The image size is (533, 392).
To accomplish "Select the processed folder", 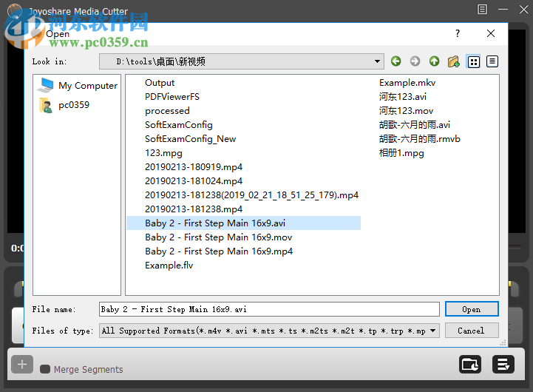I will tap(167, 111).
